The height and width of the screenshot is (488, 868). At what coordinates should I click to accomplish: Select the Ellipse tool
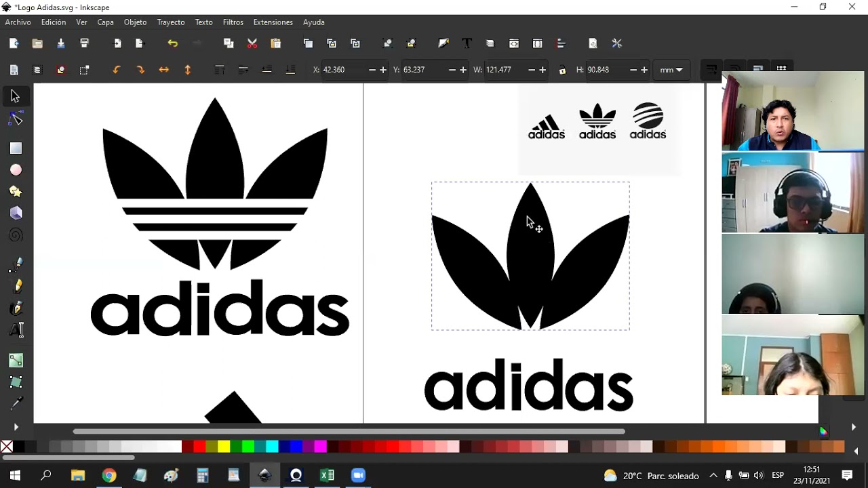click(x=16, y=170)
